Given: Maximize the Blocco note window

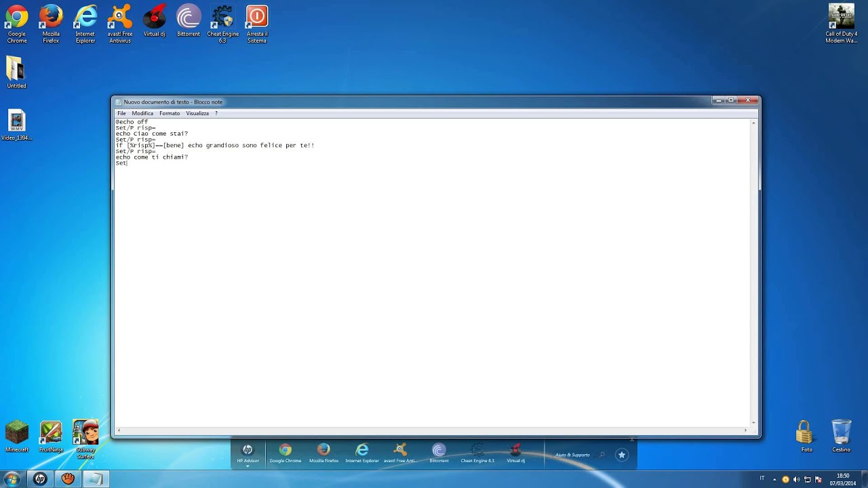Looking at the screenshot, I should pos(731,100).
